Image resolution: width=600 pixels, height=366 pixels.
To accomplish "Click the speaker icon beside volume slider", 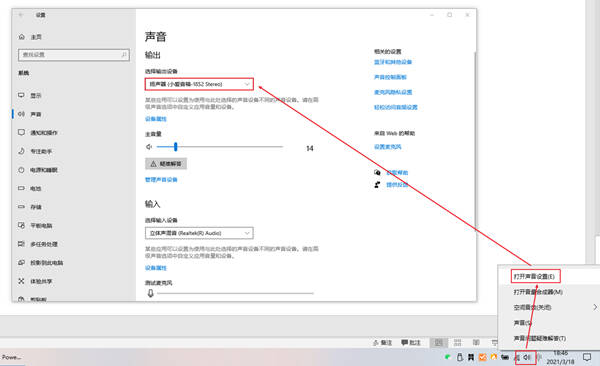I will pyautogui.click(x=149, y=147).
